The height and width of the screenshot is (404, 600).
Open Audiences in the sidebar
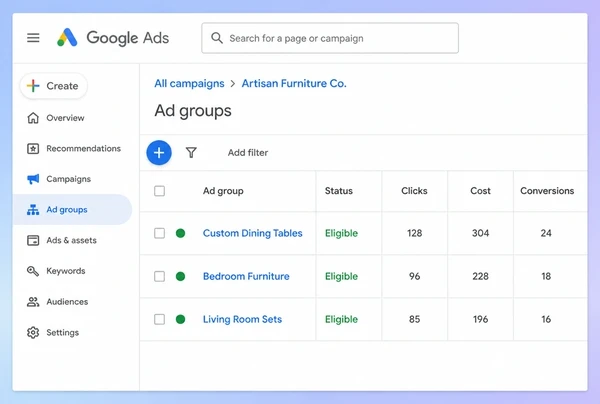click(67, 302)
